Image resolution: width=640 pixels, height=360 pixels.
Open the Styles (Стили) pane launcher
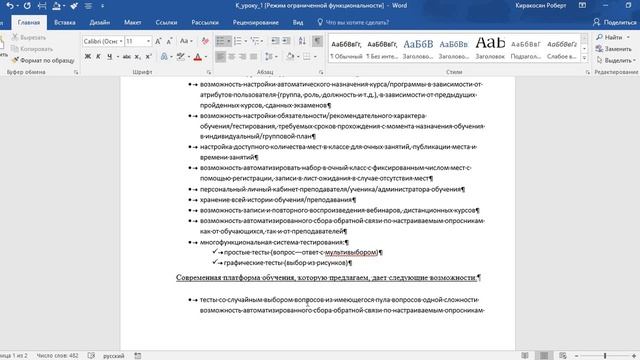click(x=588, y=72)
